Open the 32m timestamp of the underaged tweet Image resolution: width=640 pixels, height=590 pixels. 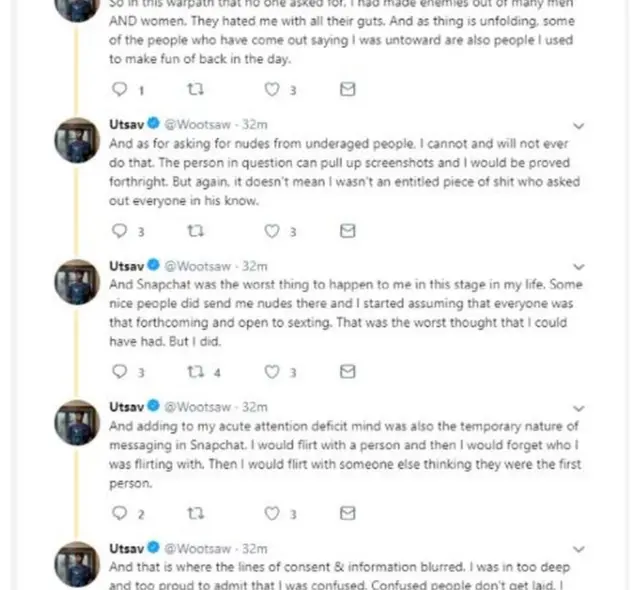255,125
